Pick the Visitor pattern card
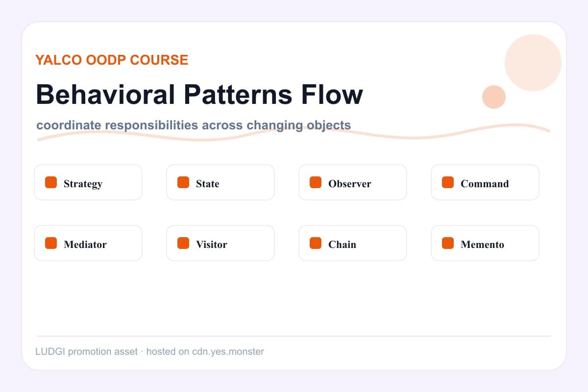This screenshot has width=588, height=392. (220, 243)
